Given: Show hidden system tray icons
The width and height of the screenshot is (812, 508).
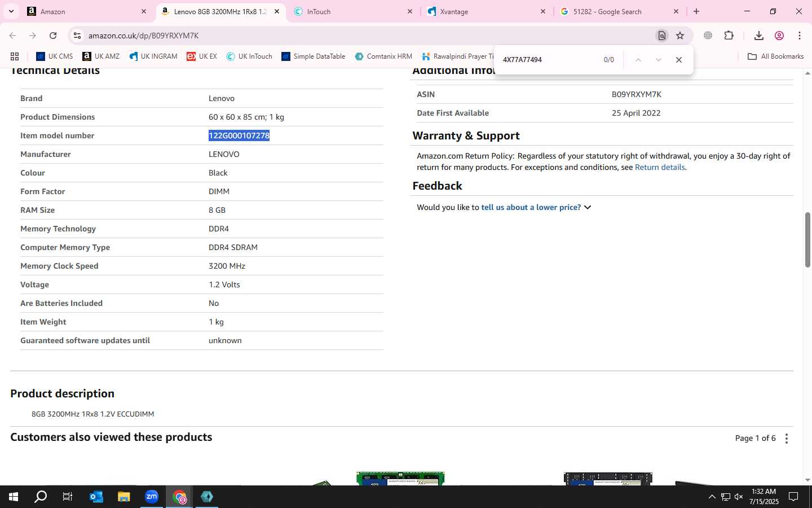Looking at the screenshot, I should point(712,497).
